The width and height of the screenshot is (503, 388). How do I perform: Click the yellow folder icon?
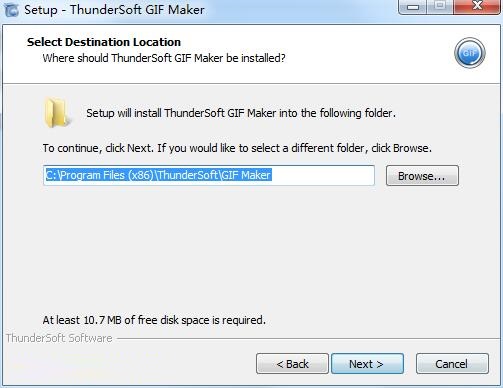[x=57, y=113]
